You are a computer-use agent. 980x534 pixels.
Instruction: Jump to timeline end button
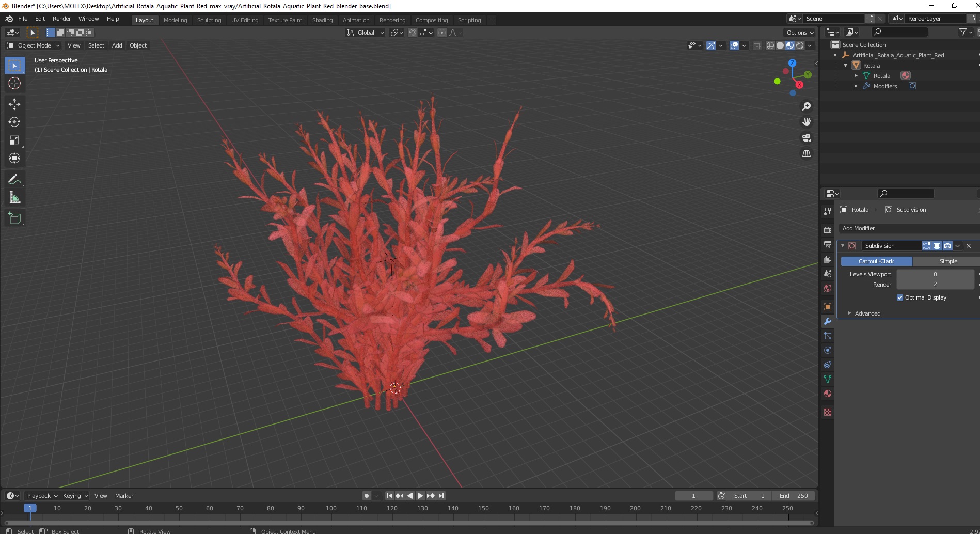point(441,496)
